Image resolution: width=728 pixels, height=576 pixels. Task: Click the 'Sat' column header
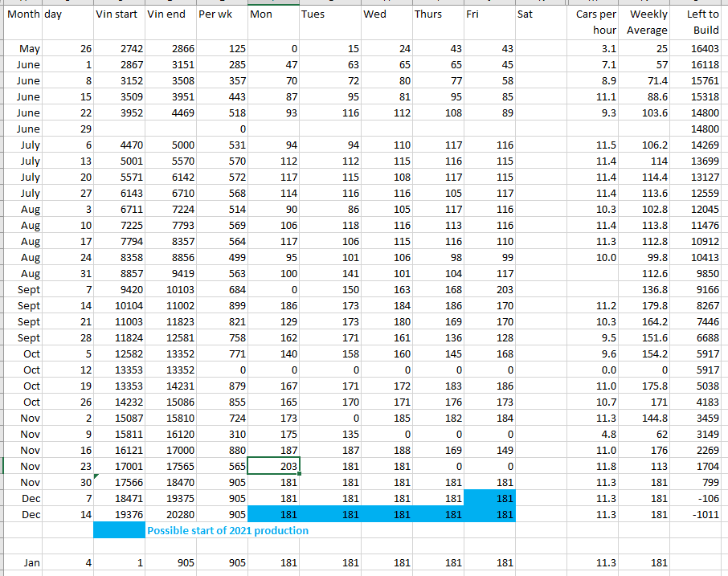pyautogui.click(x=525, y=14)
